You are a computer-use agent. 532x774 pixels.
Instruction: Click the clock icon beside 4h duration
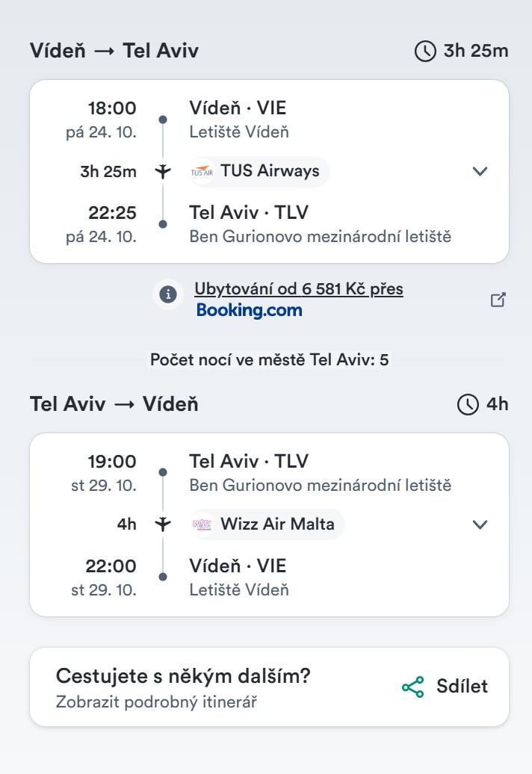(468, 405)
